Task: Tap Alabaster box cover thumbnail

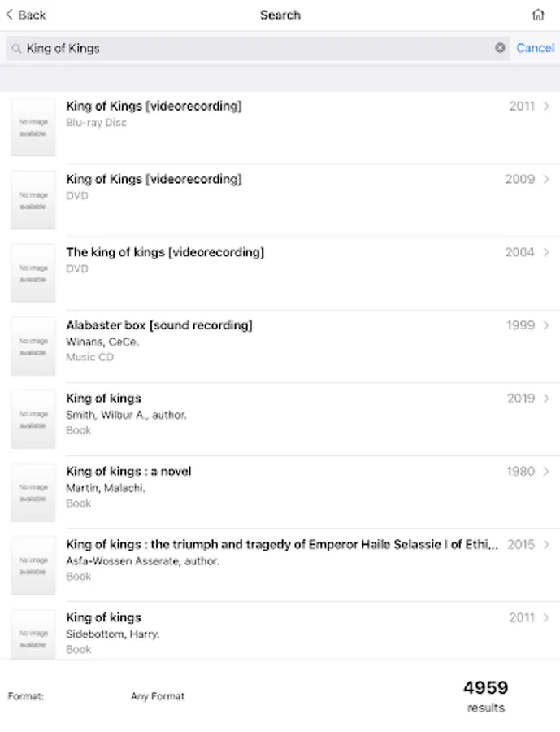Action: coord(33,346)
